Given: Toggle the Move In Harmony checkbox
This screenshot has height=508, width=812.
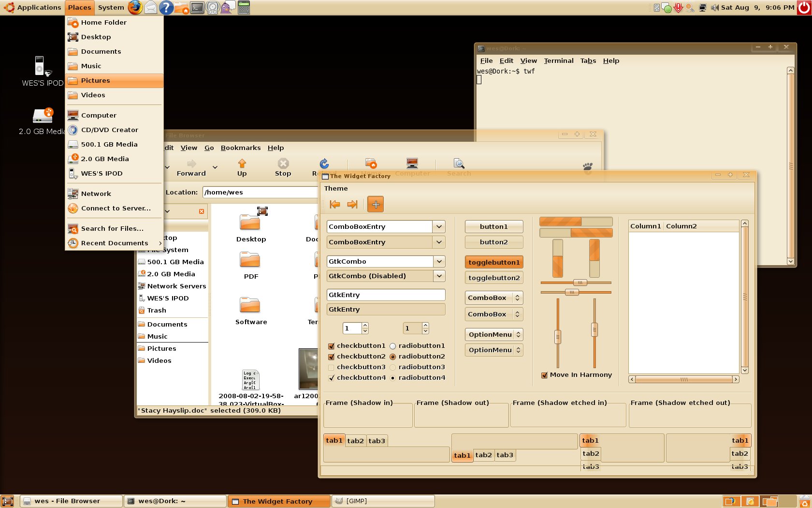Looking at the screenshot, I should click(544, 375).
